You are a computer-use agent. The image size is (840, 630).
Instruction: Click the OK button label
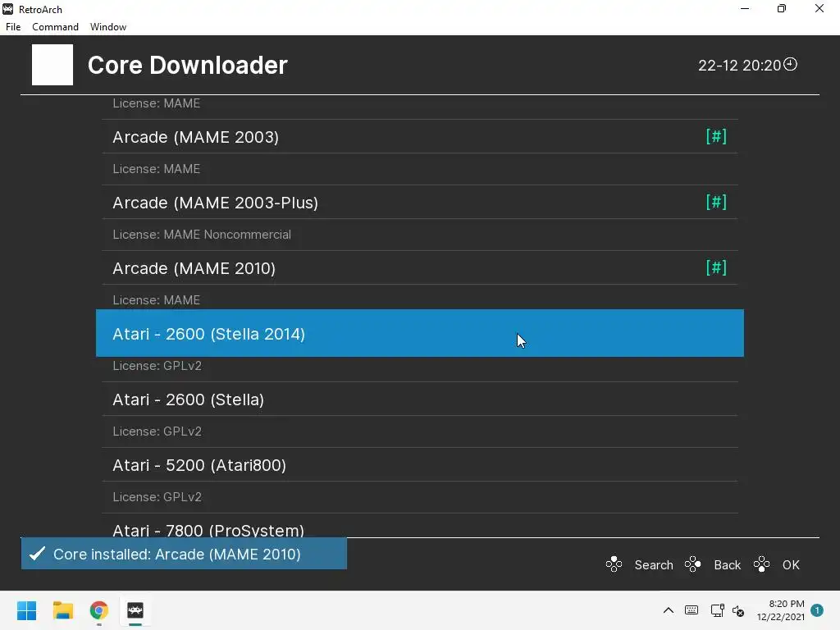click(x=791, y=564)
